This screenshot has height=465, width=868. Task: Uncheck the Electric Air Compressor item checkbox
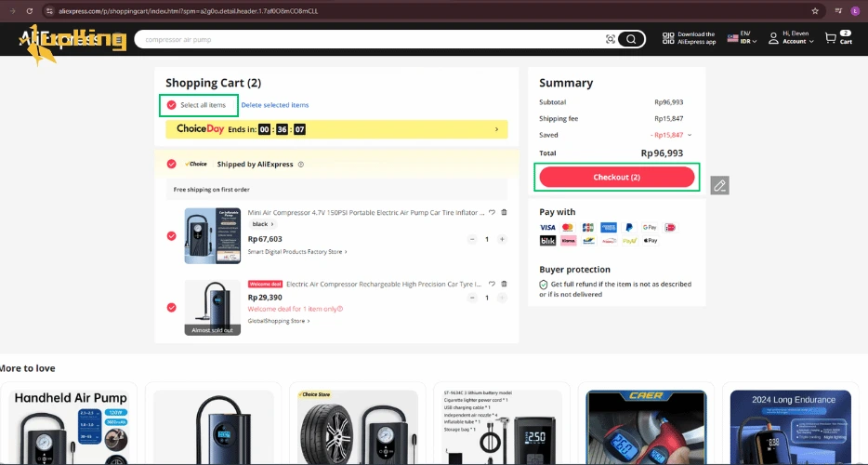172,308
